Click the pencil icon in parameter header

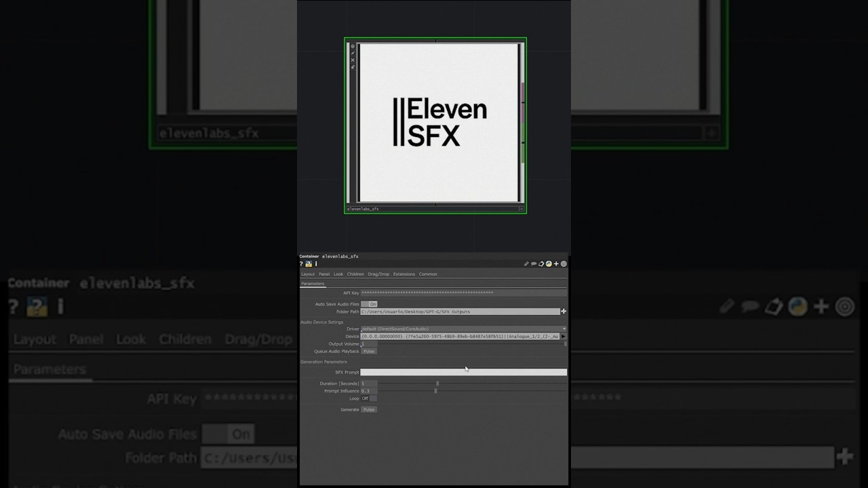click(526, 264)
